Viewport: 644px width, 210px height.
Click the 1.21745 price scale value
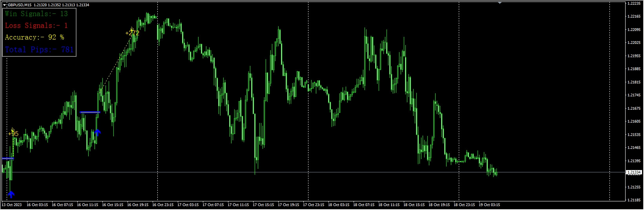pos(634,95)
